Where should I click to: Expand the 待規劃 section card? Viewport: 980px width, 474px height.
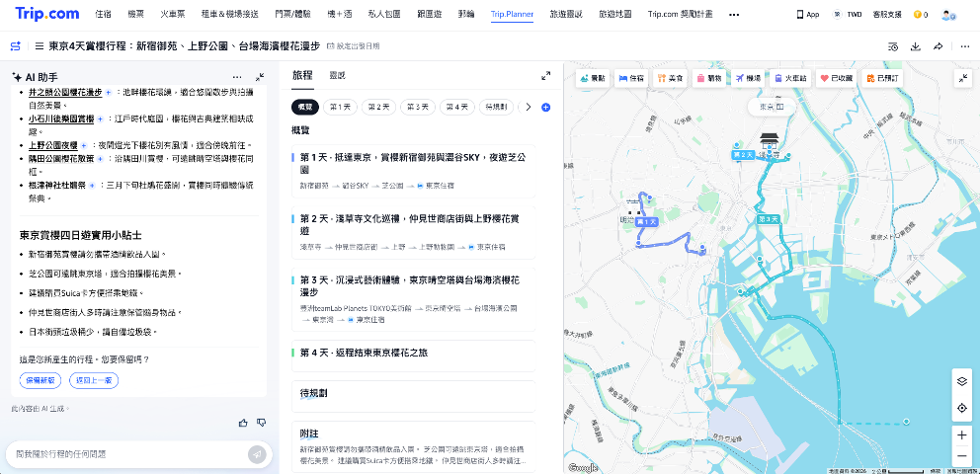tap(414, 397)
